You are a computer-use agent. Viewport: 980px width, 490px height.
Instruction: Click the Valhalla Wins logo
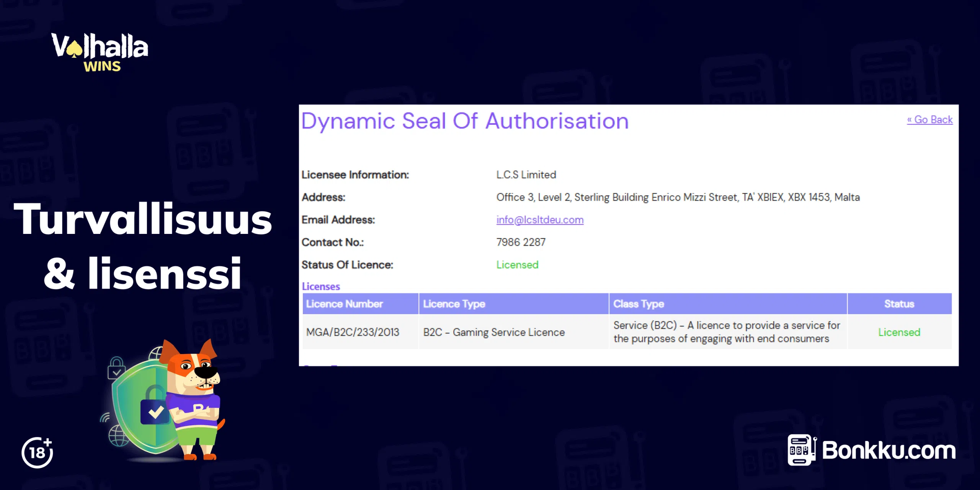point(100,52)
